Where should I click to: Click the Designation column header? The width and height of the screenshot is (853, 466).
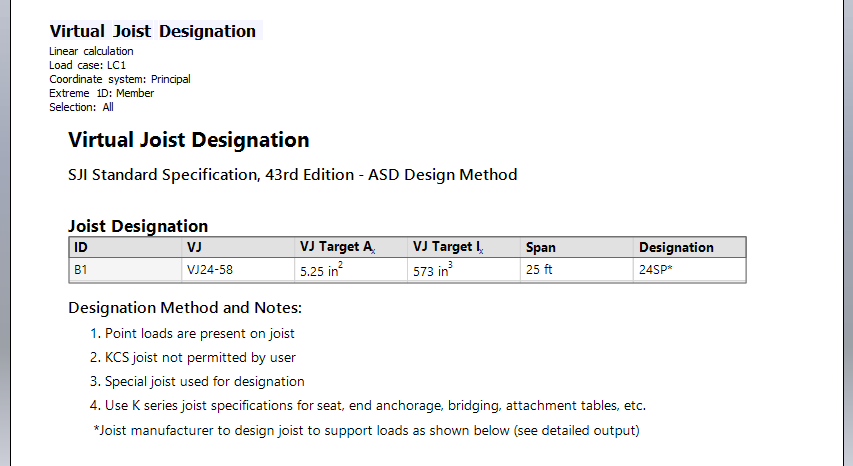click(676, 247)
